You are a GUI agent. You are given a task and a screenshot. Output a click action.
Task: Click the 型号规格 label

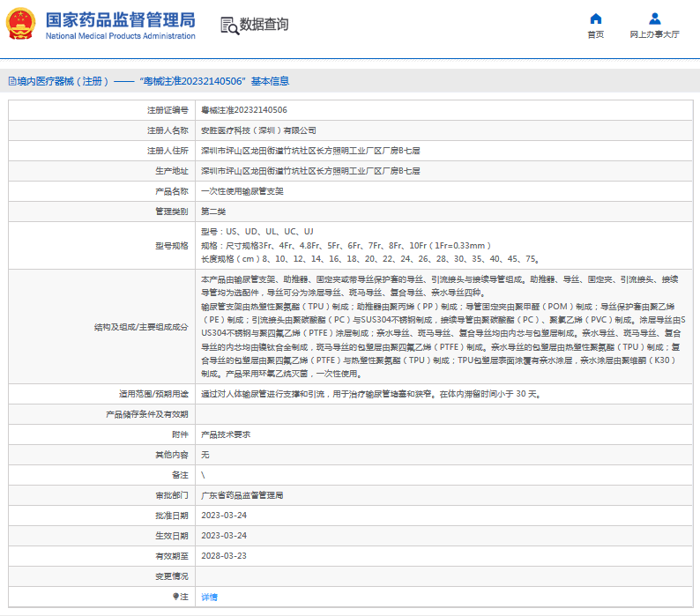(172, 246)
